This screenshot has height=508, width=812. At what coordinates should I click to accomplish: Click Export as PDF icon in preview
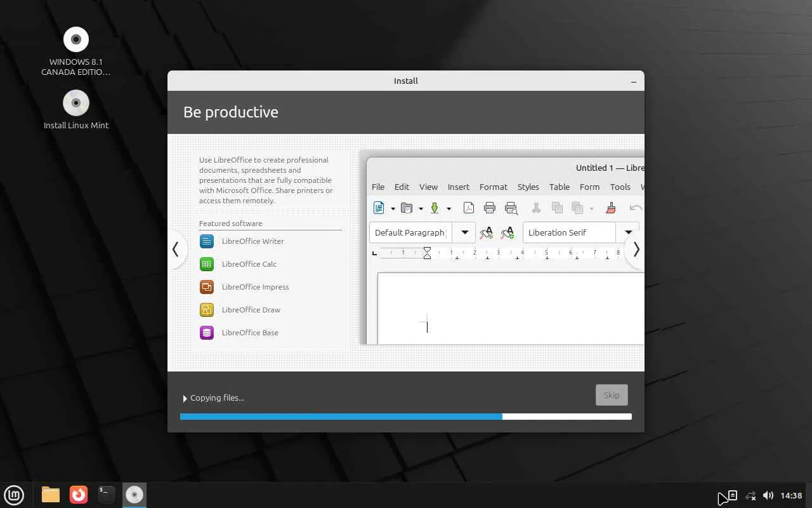[x=468, y=208]
